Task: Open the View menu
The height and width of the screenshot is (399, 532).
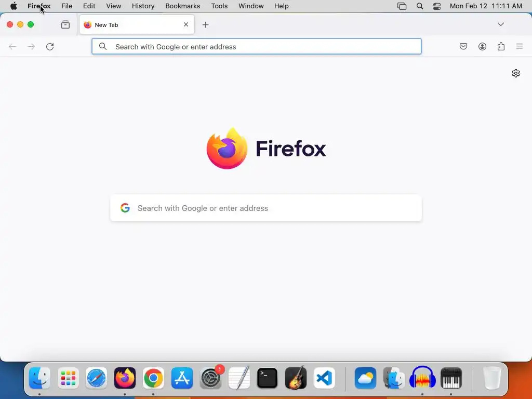Action: pyautogui.click(x=113, y=6)
